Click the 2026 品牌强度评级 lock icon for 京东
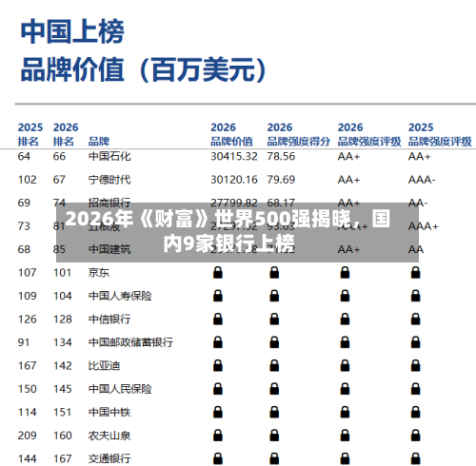Viewport: 476px width, 466px height. (345, 273)
